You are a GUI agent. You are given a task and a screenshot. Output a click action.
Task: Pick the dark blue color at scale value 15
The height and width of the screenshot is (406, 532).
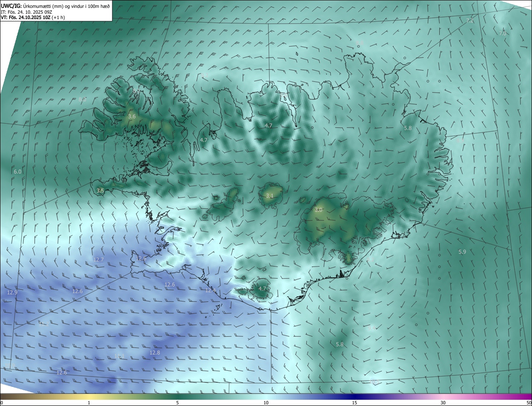(x=355, y=396)
